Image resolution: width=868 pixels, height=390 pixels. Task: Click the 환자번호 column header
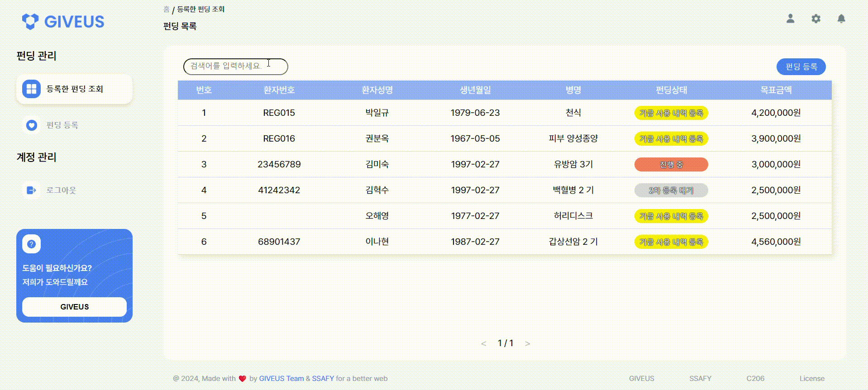point(279,90)
